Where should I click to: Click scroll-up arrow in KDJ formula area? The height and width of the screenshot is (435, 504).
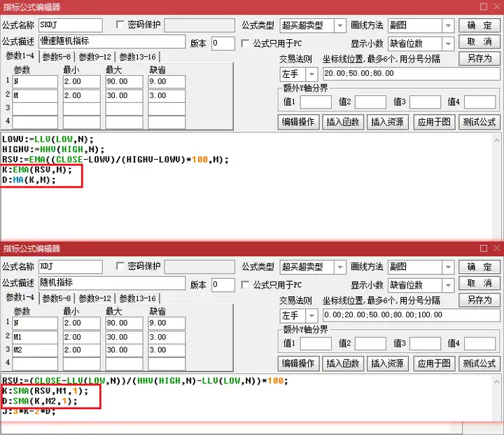click(x=496, y=382)
